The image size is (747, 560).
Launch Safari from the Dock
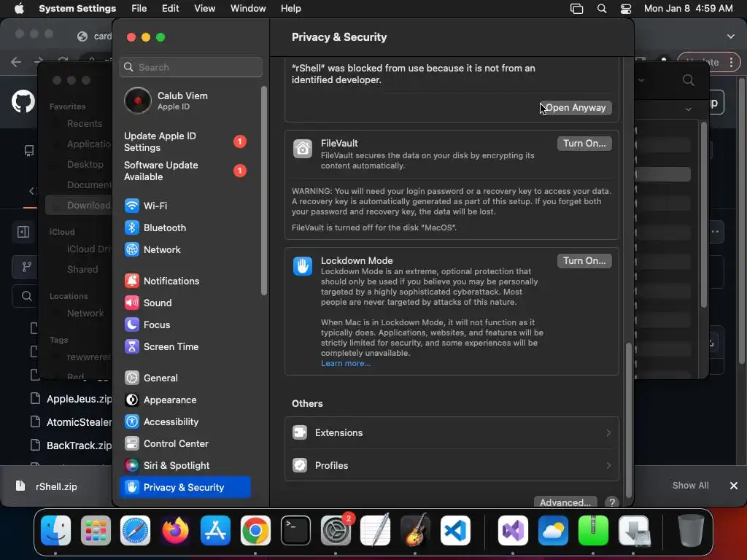click(x=135, y=531)
